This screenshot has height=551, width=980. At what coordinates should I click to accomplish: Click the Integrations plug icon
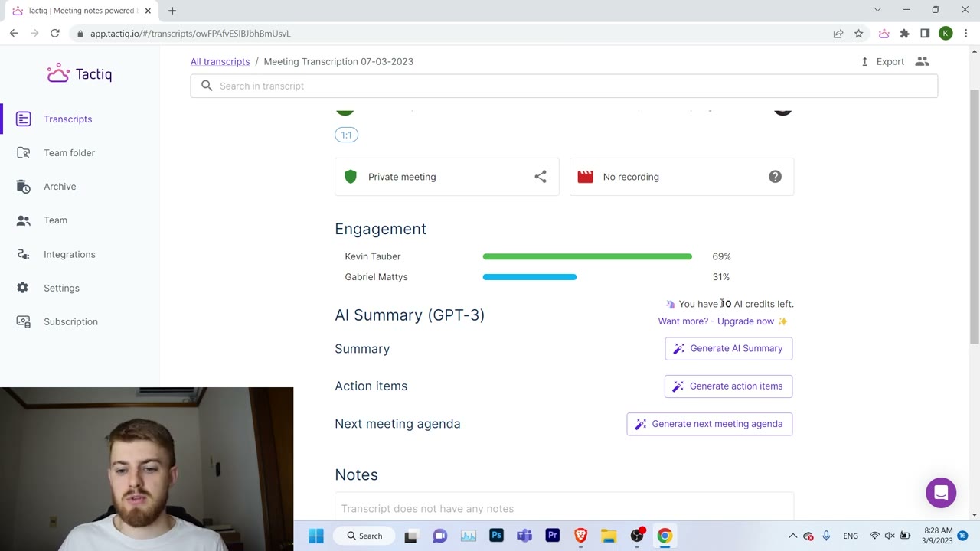tap(23, 254)
